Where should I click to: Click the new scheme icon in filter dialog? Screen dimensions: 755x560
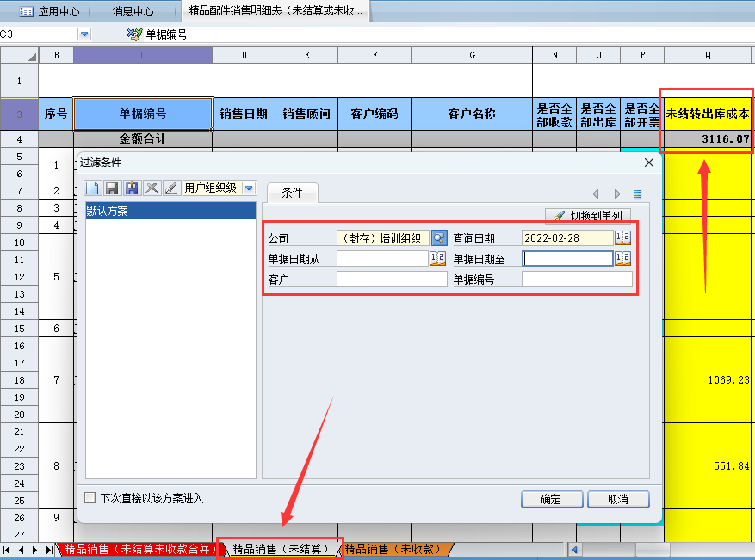93,188
